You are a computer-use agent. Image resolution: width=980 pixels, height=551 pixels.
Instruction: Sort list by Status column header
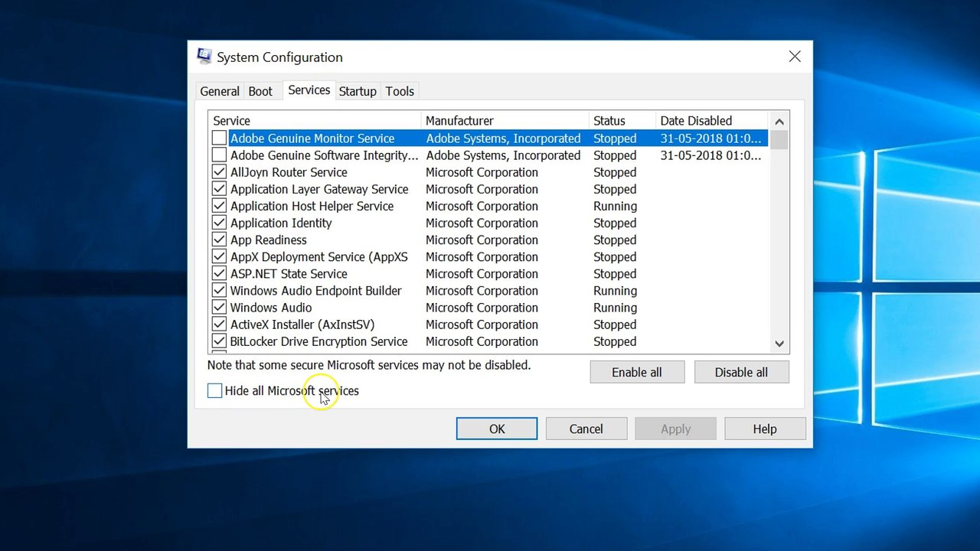[x=622, y=121]
